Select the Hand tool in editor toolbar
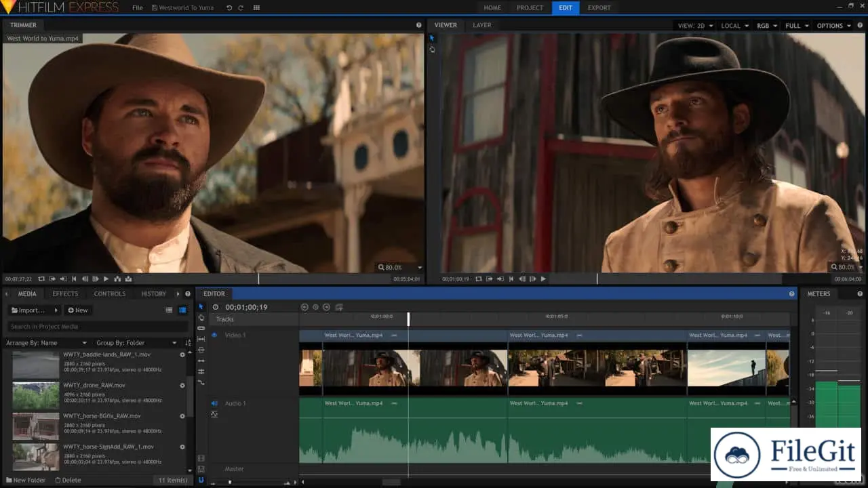The width and height of the screenshot is (868, 488). click(x=201, y=318)
